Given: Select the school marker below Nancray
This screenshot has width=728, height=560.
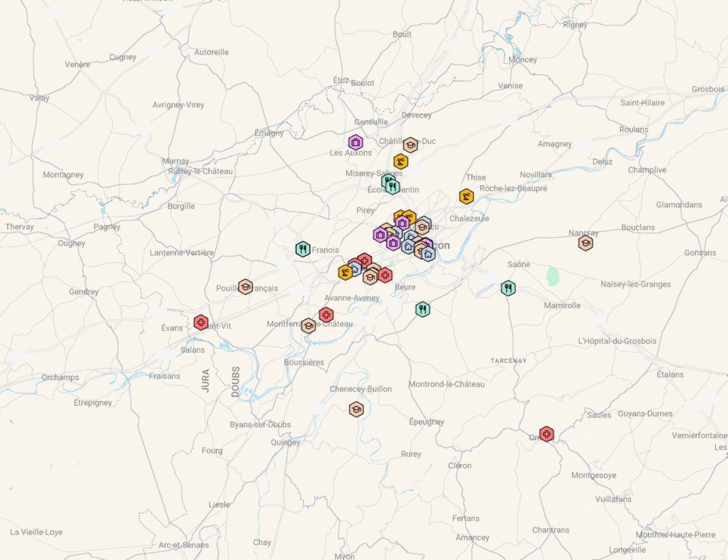Looking at the screenshot, I should point(586,243).
